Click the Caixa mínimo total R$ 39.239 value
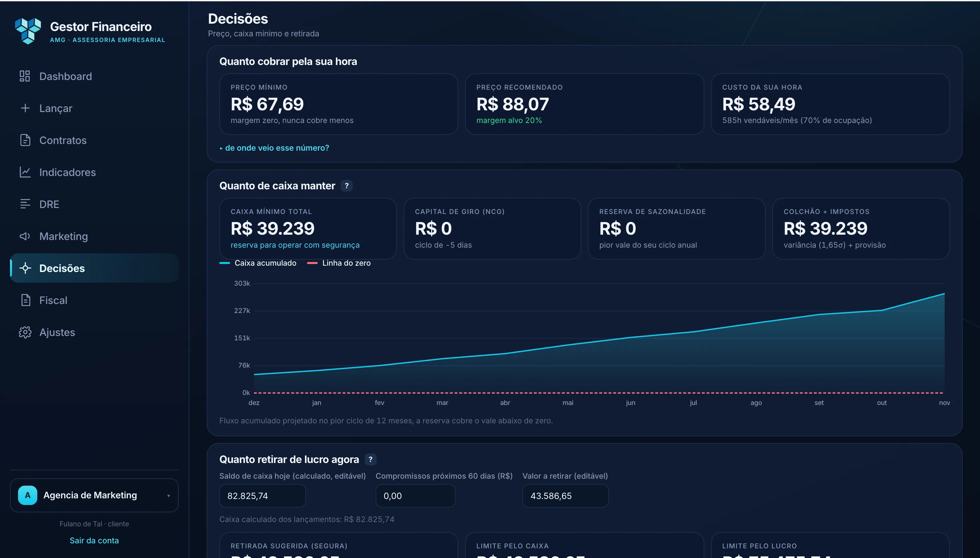Viewport: 980px width, 558px height. coord(272,228)
